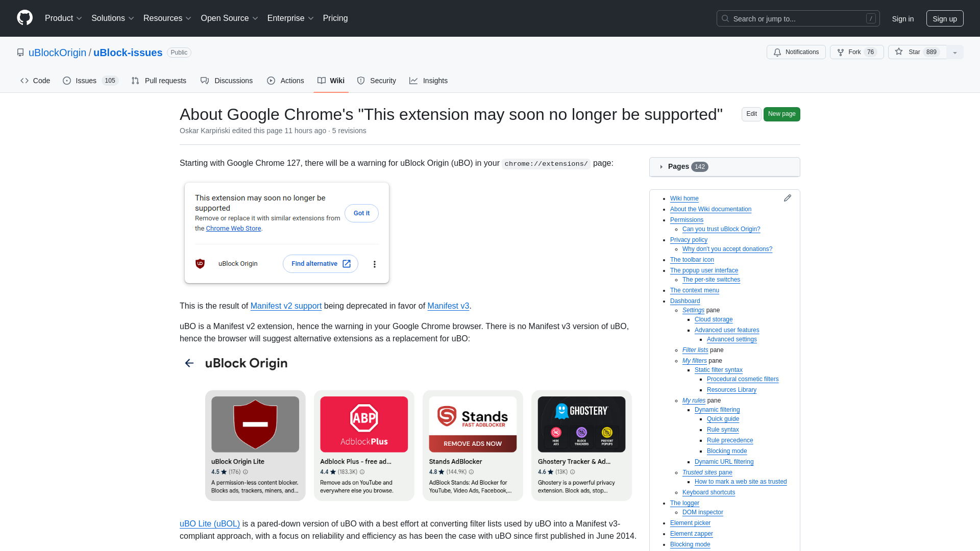Viewport: 980px width, 551px height.
Task: Open the uBlock-issues repository link
Action: pyautogui.click(x=128, y=53)
